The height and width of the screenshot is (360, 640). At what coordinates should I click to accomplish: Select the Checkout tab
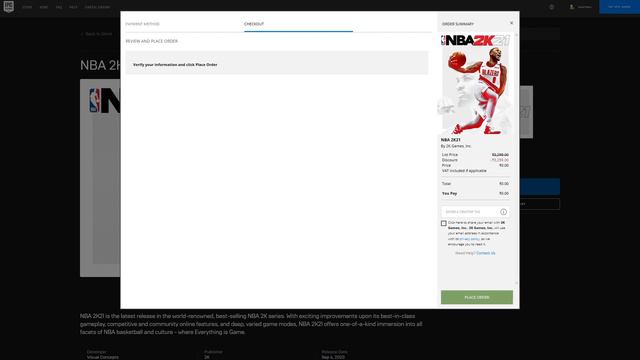254,24
